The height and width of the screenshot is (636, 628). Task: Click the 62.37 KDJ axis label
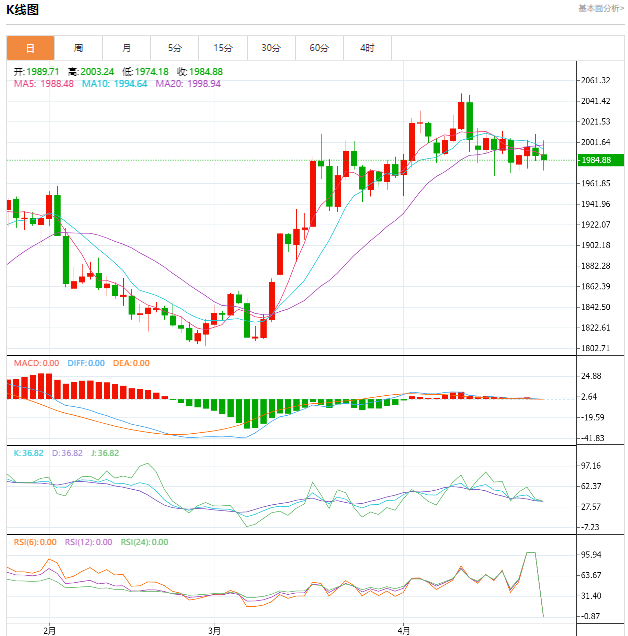[x=591, y=486]
